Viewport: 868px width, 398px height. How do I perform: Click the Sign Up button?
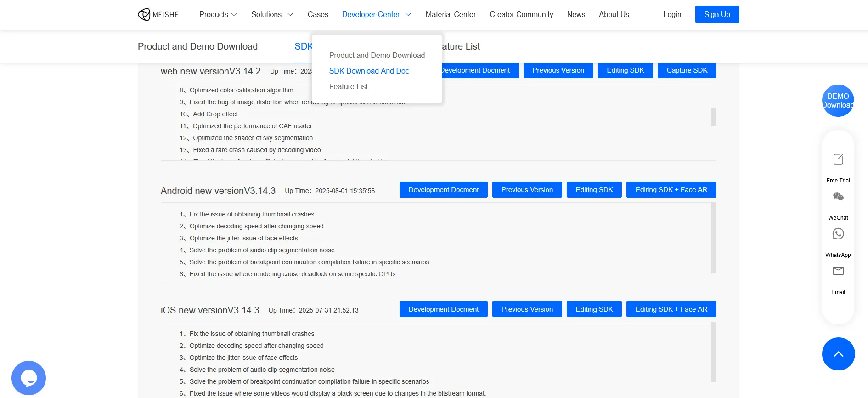click(x=716, y=15)
